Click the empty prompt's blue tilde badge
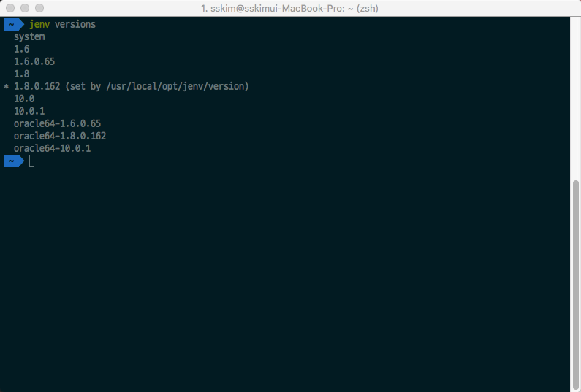Viewport: 581px width, 392px height. click(x=12, y=161)
